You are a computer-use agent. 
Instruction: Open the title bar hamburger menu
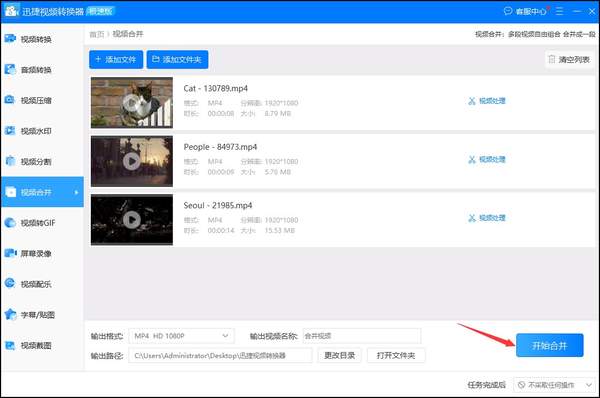click(559, 11)
